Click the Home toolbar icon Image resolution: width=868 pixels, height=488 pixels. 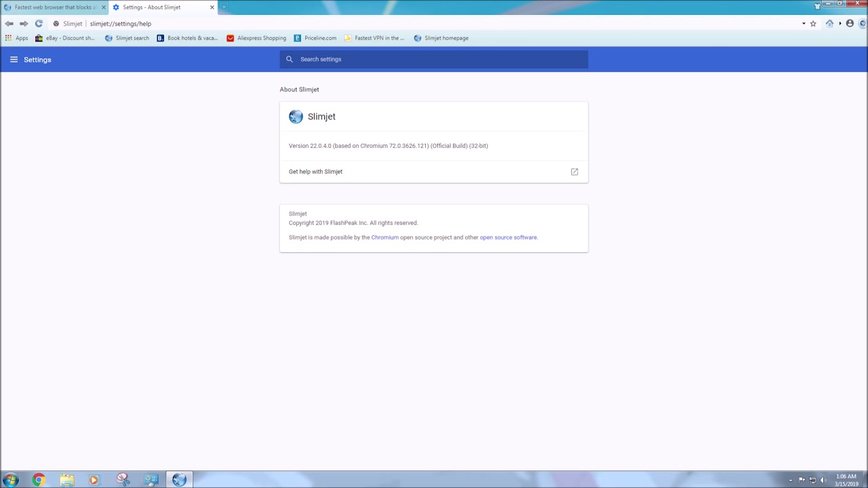(x=829, y=24)
